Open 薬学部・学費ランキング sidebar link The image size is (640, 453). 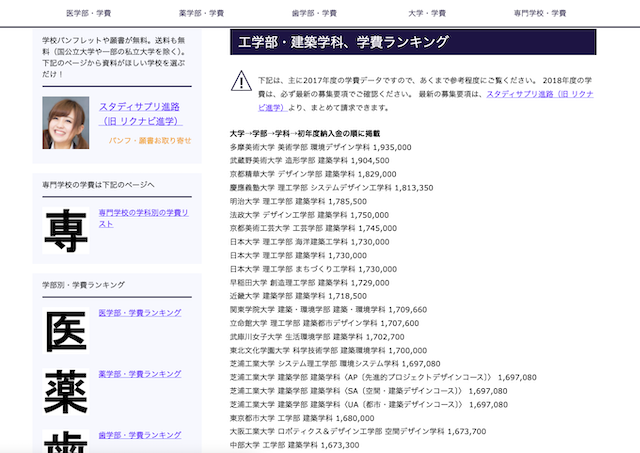140,374
